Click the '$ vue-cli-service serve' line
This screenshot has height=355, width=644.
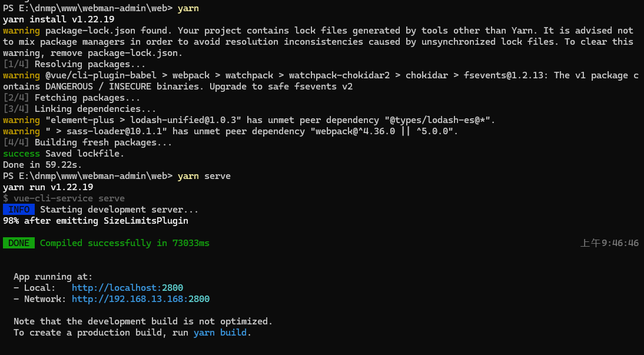click(x=64, y=198)
